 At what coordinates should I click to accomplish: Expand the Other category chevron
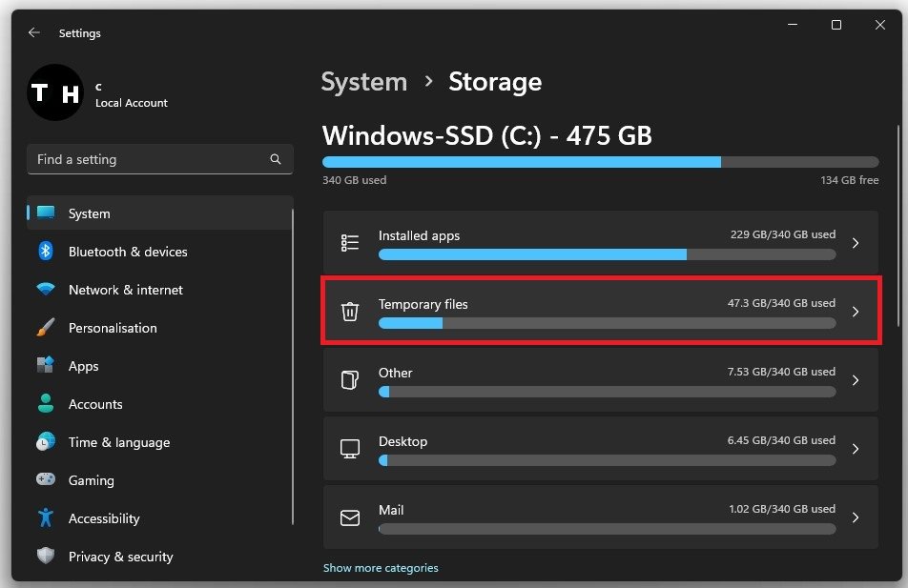click(856, 380)
